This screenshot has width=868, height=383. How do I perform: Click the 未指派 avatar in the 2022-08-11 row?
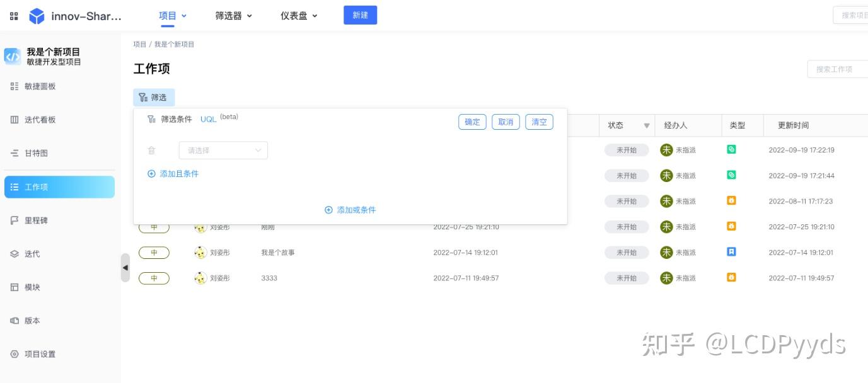(666, 202)
